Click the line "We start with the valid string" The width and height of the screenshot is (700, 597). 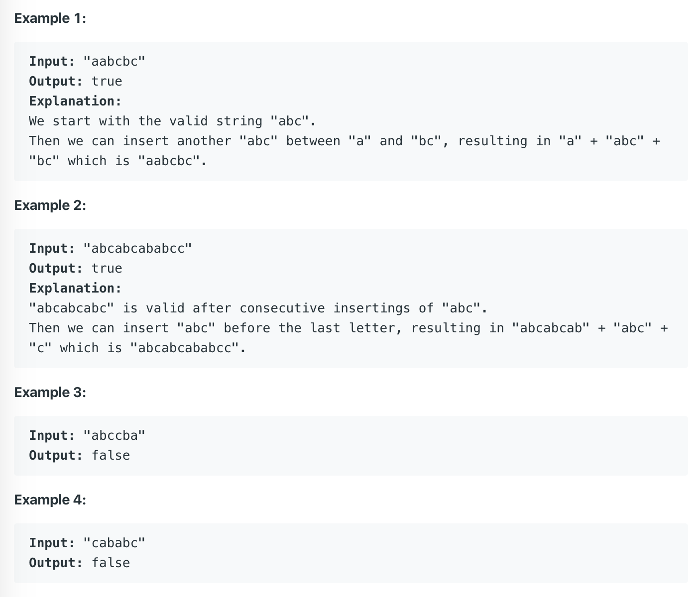(172, 121)
